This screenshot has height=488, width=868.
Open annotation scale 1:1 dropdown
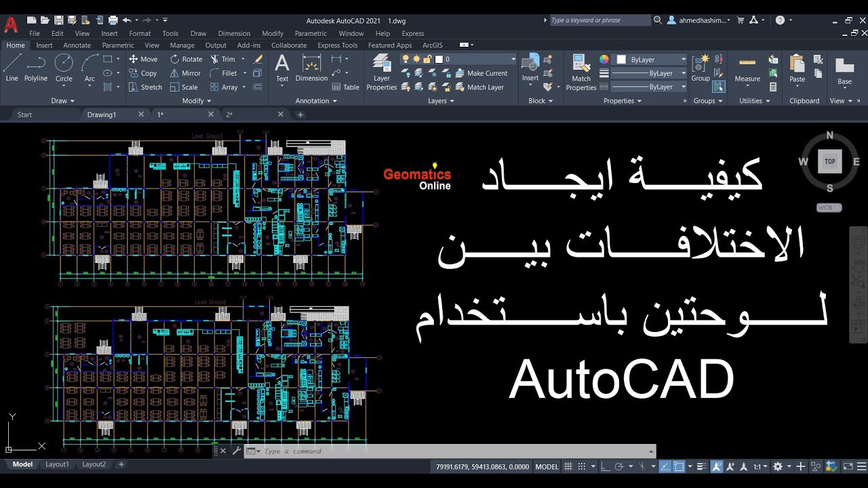759,466
